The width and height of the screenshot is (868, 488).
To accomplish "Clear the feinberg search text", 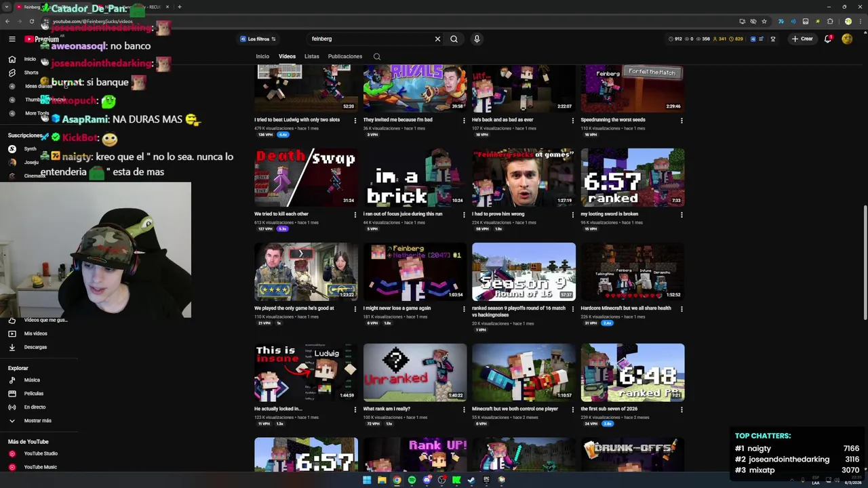I will coord(437,39).
